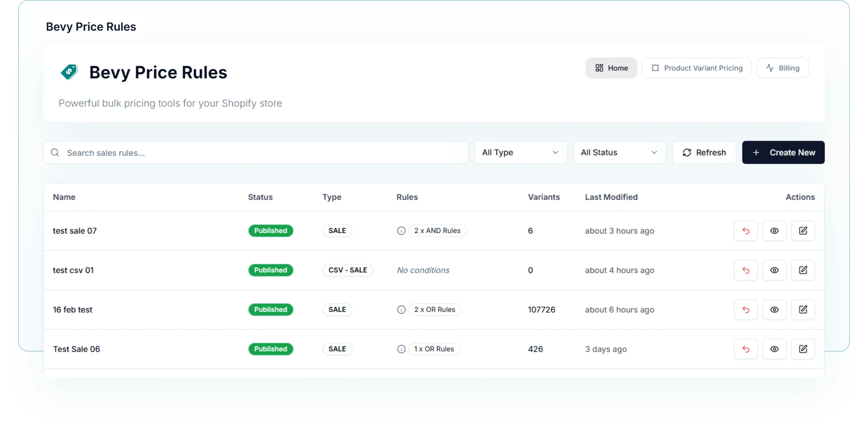Edit the 16 feb test rule
The height and width of the screenshot is (435, 868).
click(803, 309)
